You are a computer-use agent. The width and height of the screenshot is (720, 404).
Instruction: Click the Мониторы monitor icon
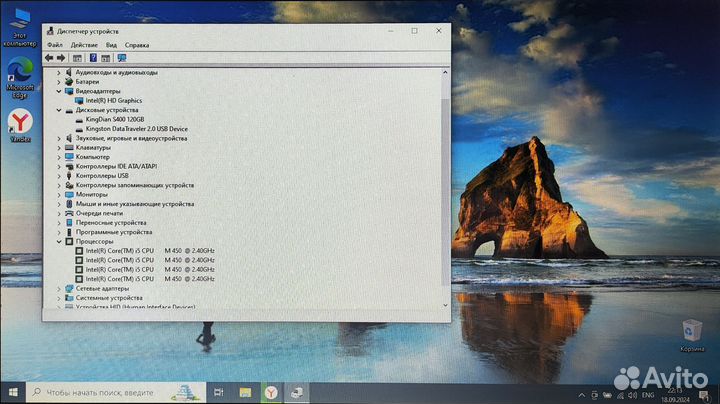(x=69, y=195)
